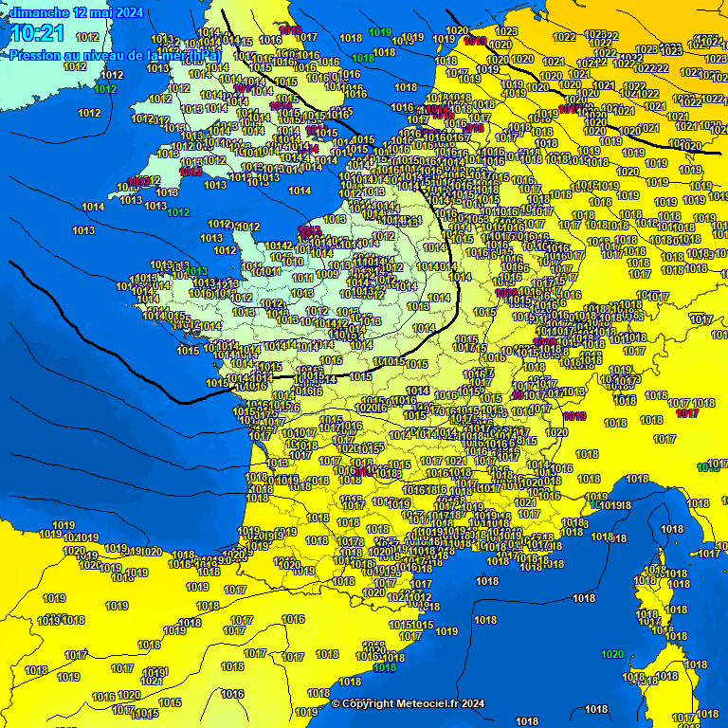Screen dimensions: 728x728
Task: Open the Meteociel.fr copyright text
Action: [408, 703]
